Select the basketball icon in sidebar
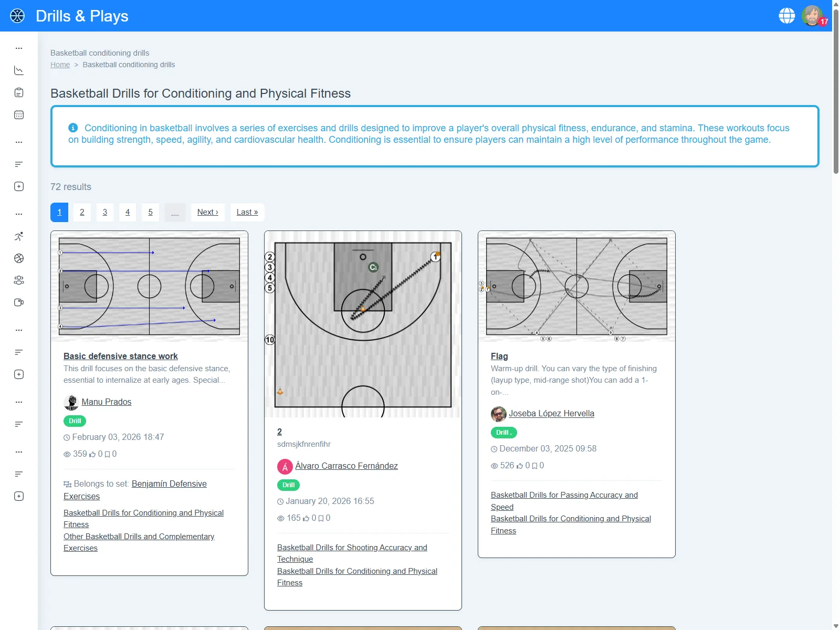 (x=19, y=258)
